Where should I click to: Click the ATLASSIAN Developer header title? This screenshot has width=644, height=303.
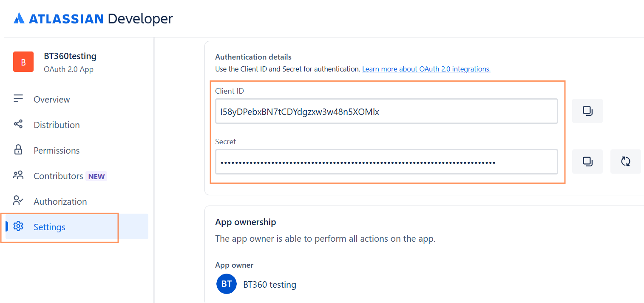click(x=101, y=19)
